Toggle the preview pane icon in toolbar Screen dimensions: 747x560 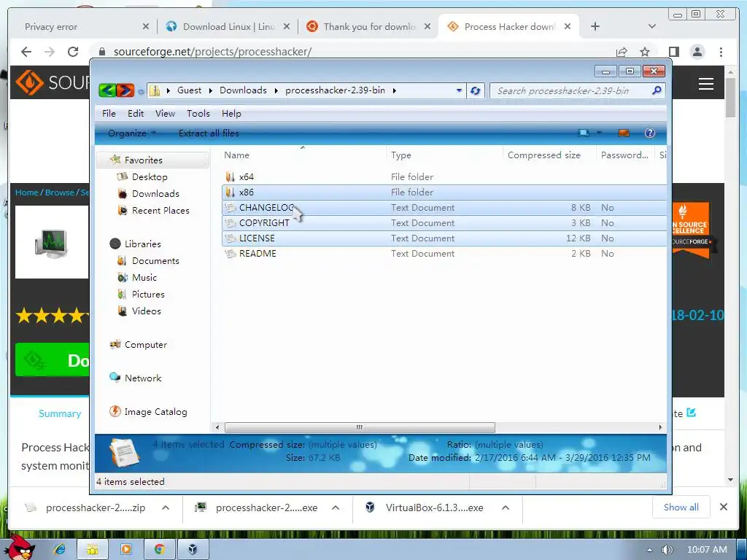[x=624, y=133]
